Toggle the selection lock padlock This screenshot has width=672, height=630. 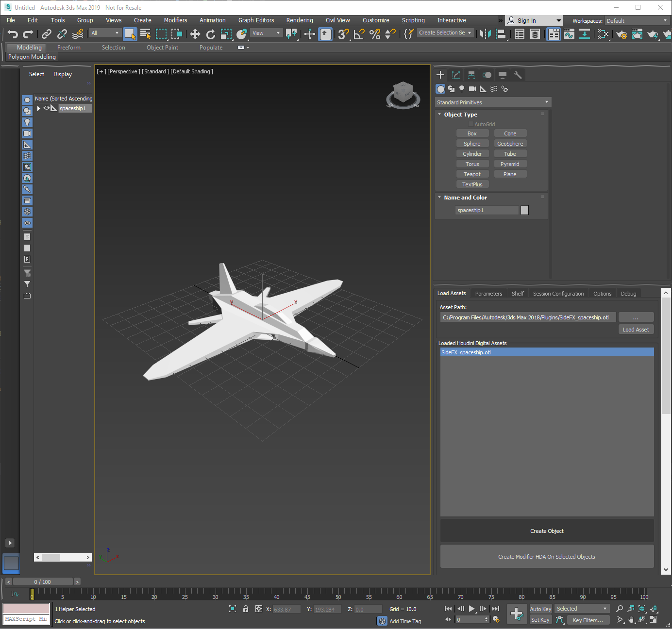(x=246, y=609)
